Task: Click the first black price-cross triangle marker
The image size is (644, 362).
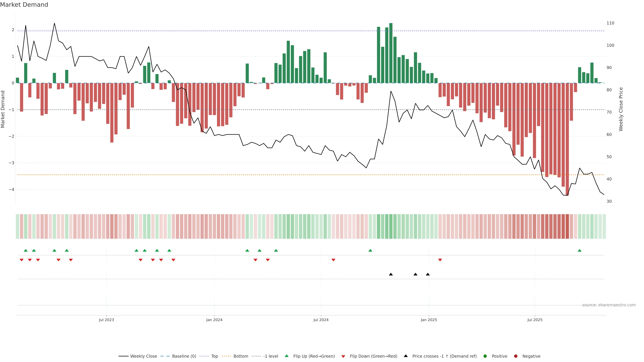Action: point(391,274)
